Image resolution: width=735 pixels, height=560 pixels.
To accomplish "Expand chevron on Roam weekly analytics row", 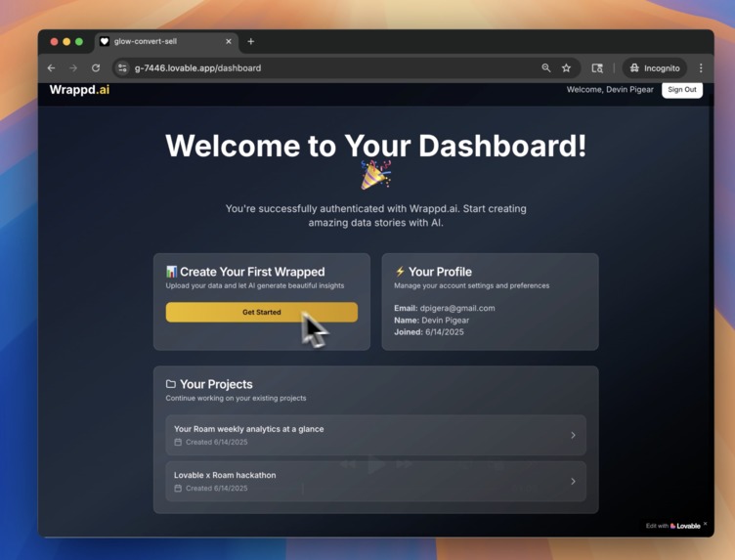I will (573, 435).
